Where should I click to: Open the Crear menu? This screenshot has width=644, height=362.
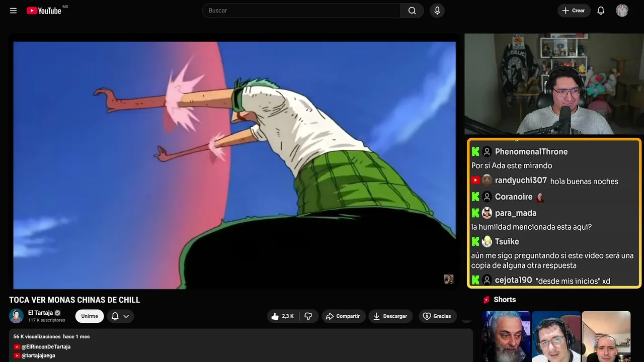574,11
